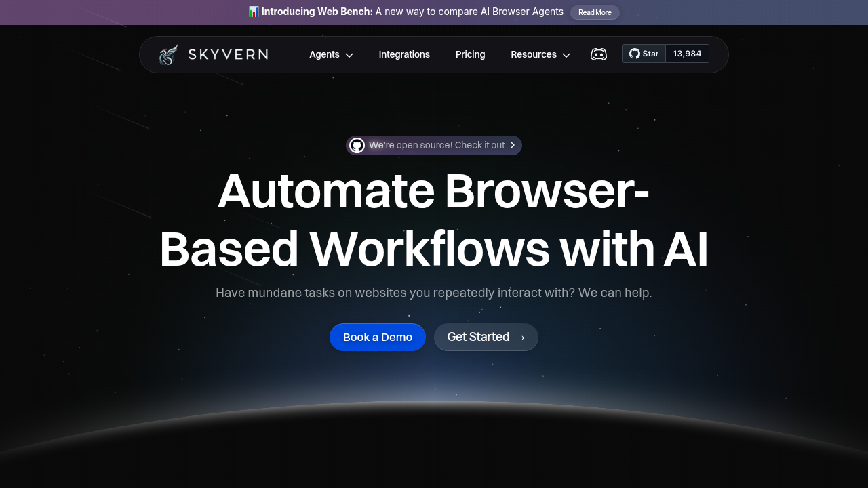Open the Discord community icon

599,54
